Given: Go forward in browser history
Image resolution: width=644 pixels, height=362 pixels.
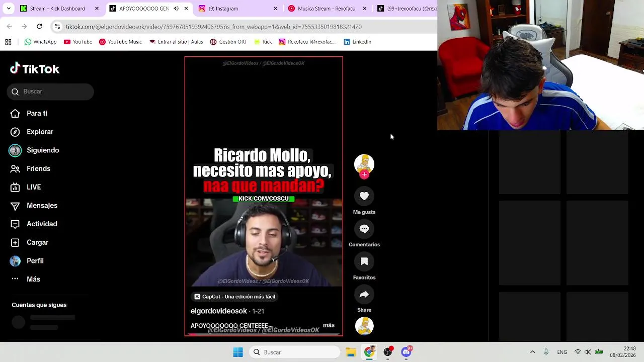Looking at the screenshot, I should [x=25, y=26].
